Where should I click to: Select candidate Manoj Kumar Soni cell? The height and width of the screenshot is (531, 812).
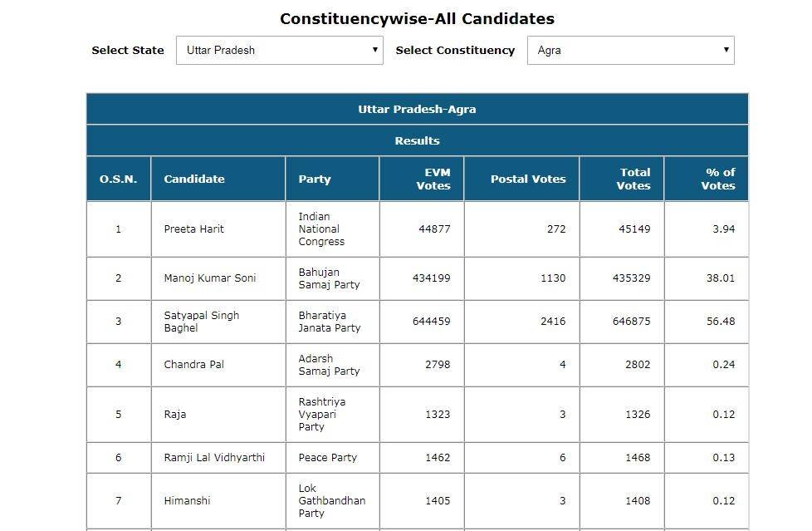point(210,278)
